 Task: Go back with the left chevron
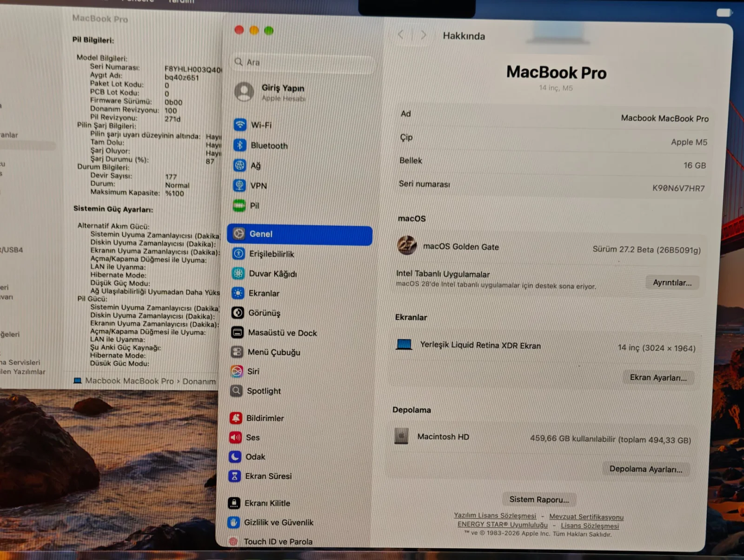coord(400,35)
